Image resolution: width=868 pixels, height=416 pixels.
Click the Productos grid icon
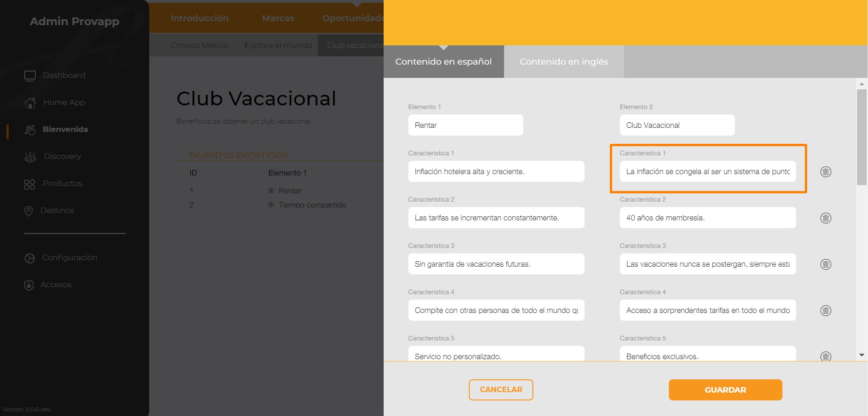click(30, 184)
